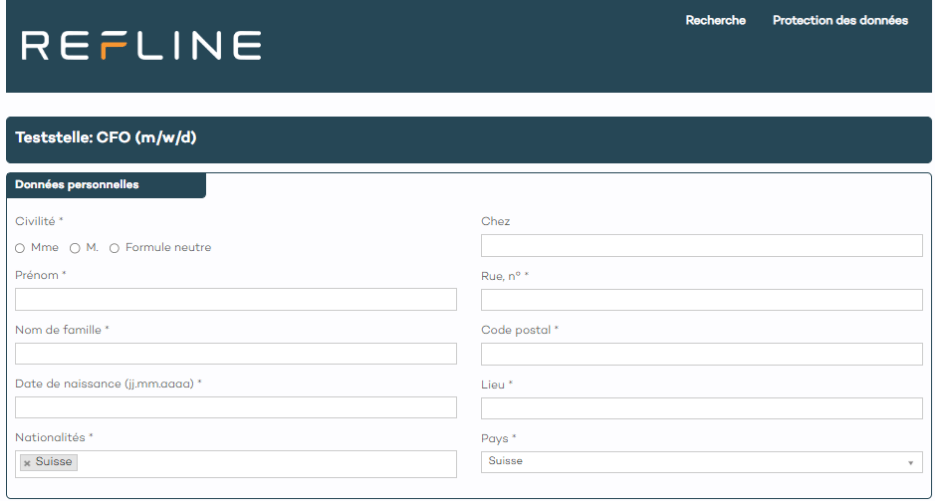This screenshot has width=935, height=502.
Task: Go to Protection des données page
Action: click(840, 20)
